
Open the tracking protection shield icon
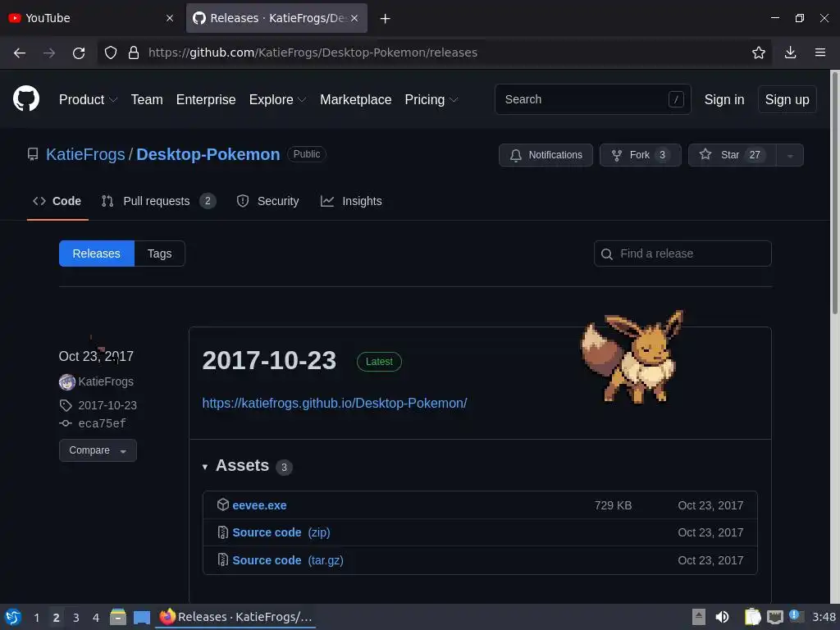[111, 52]
